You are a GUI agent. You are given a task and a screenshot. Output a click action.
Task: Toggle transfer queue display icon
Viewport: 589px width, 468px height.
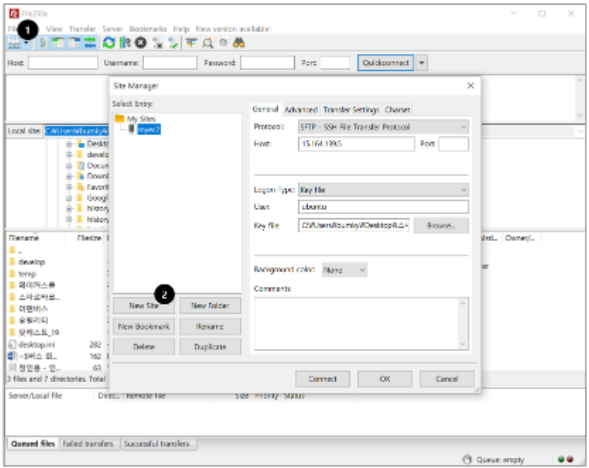point(90,43)
